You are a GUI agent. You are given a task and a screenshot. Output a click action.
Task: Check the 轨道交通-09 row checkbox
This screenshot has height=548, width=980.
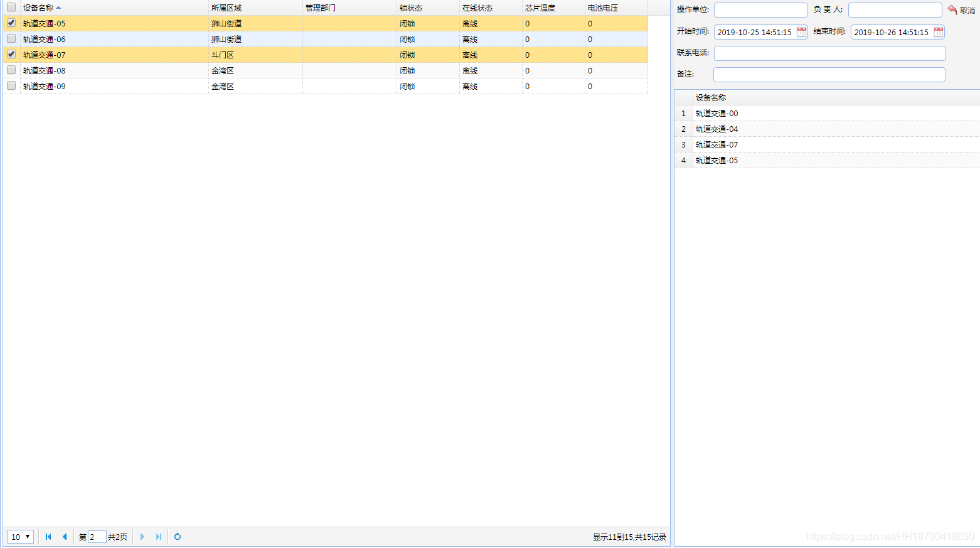pos(11,86)
